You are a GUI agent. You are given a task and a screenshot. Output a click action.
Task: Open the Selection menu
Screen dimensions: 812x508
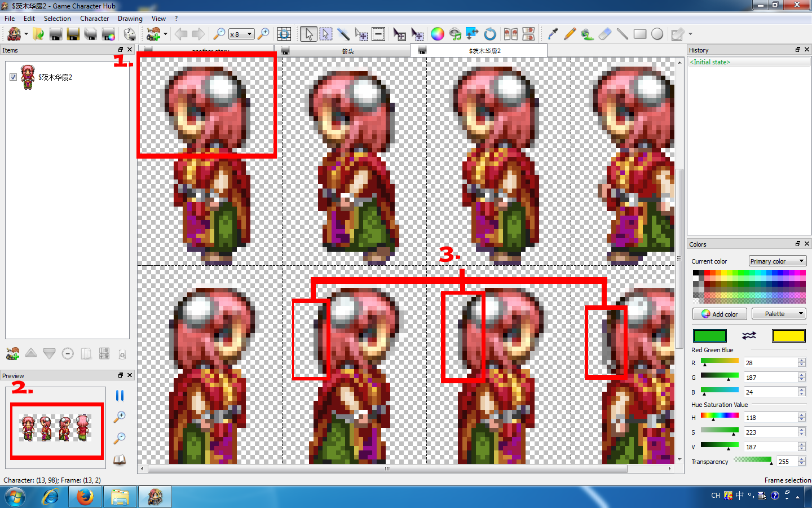(x=58, y=19)
